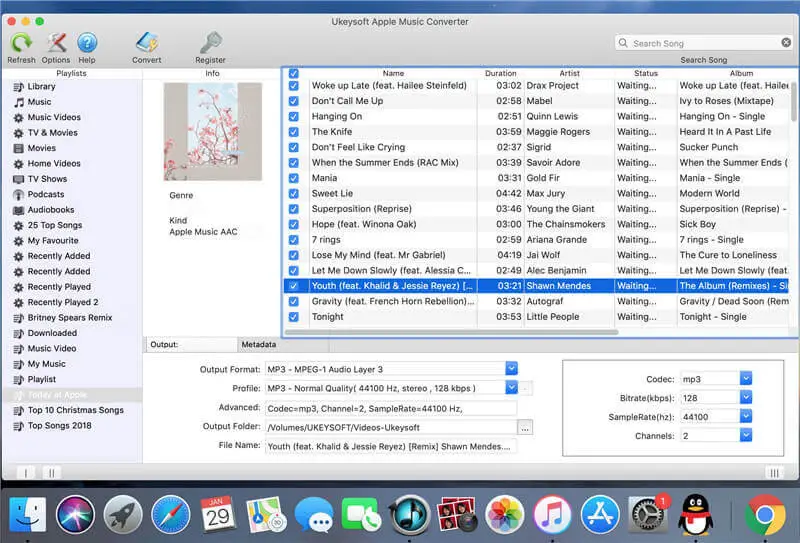Click the search magnifier icon

pyautogui.click(x=623, y=43)
